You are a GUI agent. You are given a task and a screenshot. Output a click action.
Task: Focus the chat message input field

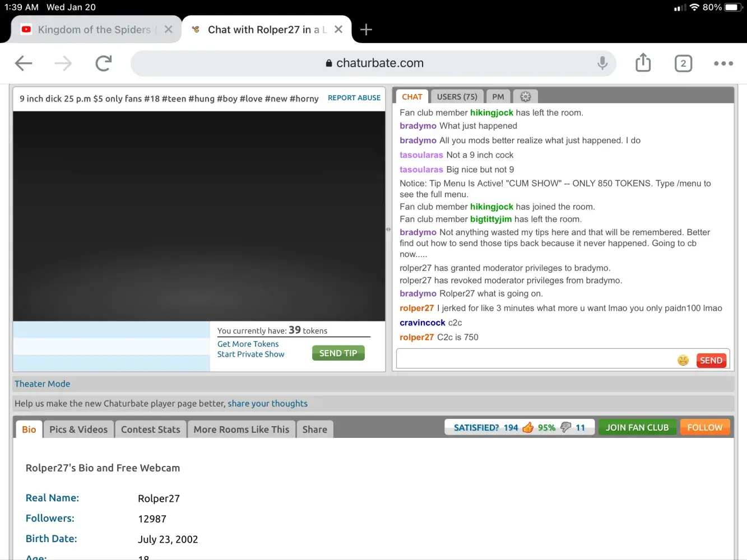(x=535, y=360)
